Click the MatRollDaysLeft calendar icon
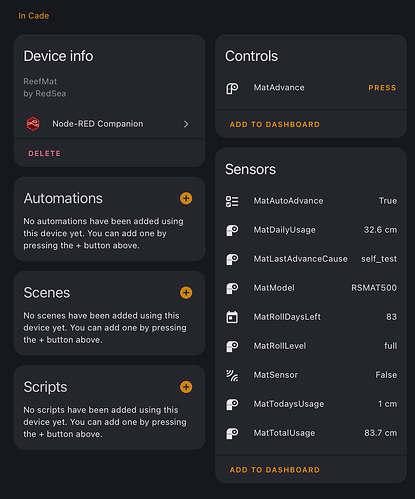 pos(232,317)
